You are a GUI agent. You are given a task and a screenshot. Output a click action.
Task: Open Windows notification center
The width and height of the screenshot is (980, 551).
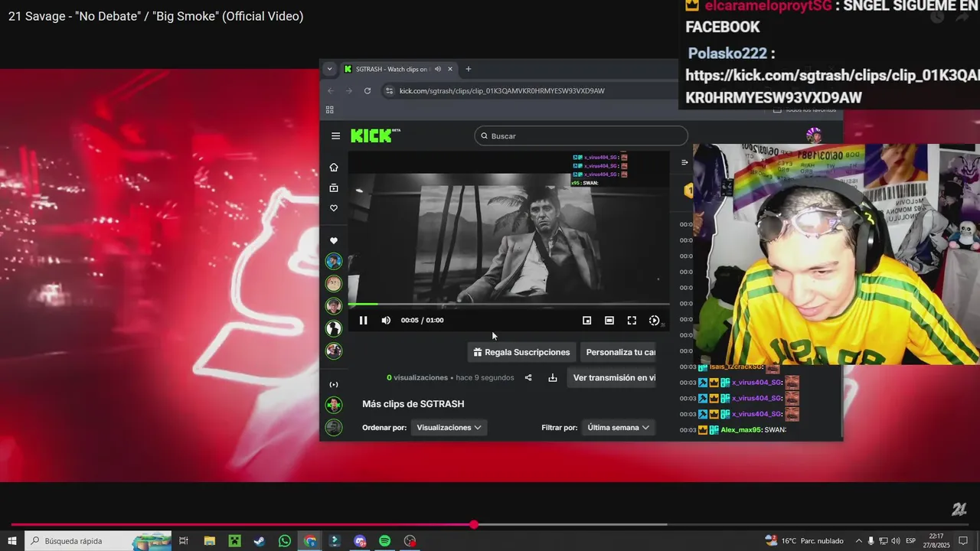pos(963,541)
